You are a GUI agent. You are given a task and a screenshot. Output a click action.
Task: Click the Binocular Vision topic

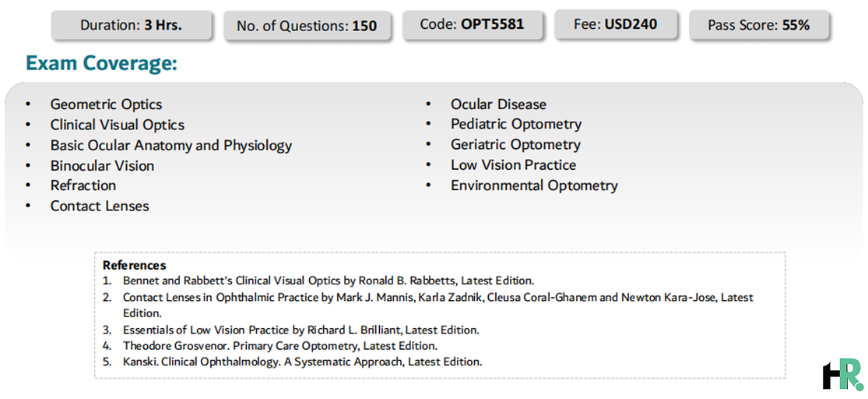click(x=103, y=166)
